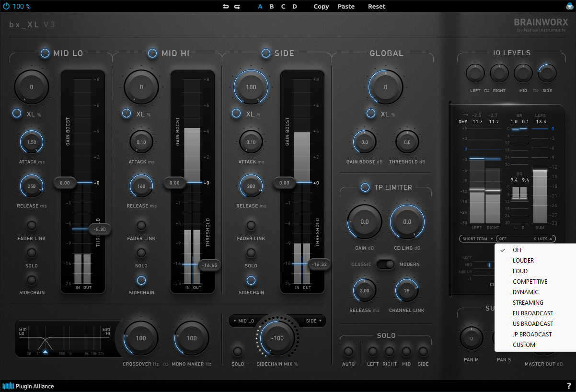Toggle the plugin power bypass icon

(6, 6)
